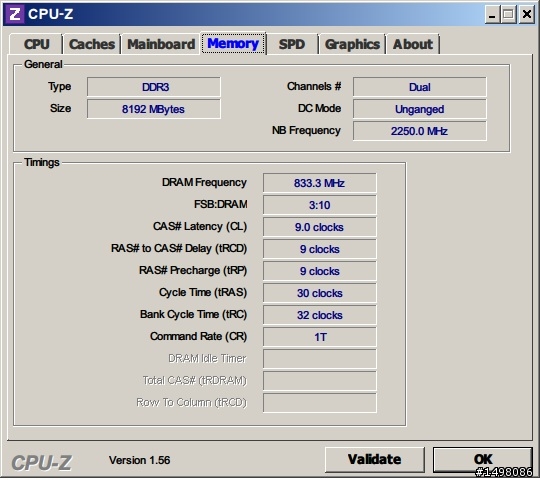Click the Version 1.56 text

click(139, 460)
